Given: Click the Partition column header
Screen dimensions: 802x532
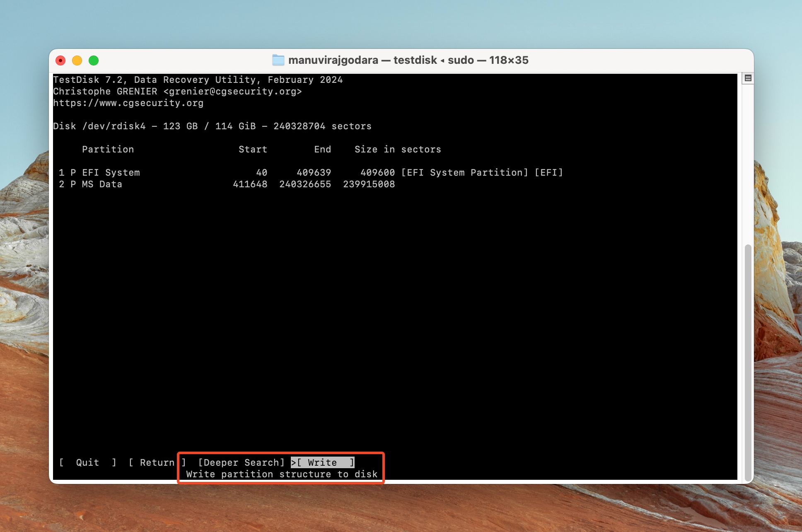Looking at the screenshot, I should click(x=108, y=149).
